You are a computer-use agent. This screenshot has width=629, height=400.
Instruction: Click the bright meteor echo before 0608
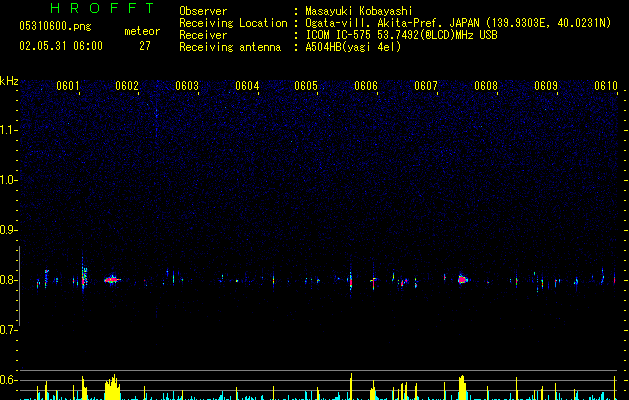(x=463, y=279)
